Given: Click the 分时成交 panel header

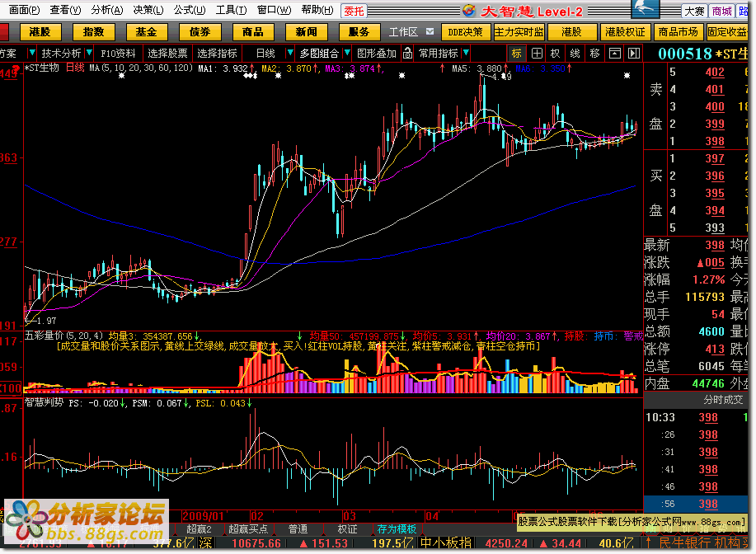Looking at the screenshot, I should point(723,400).
